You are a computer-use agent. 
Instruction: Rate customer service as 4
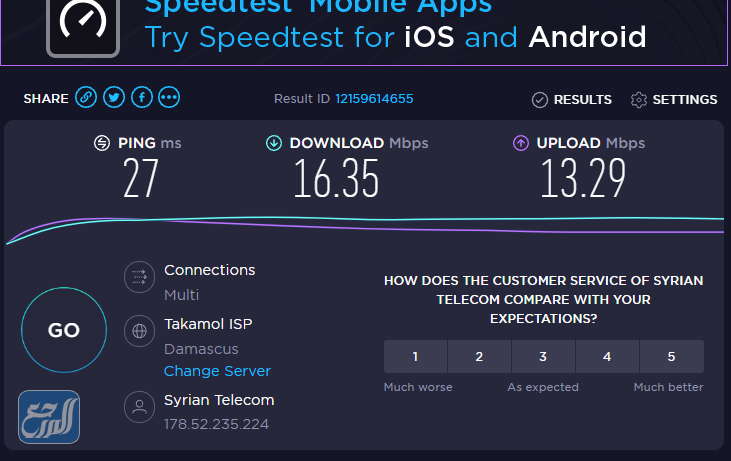607,357
